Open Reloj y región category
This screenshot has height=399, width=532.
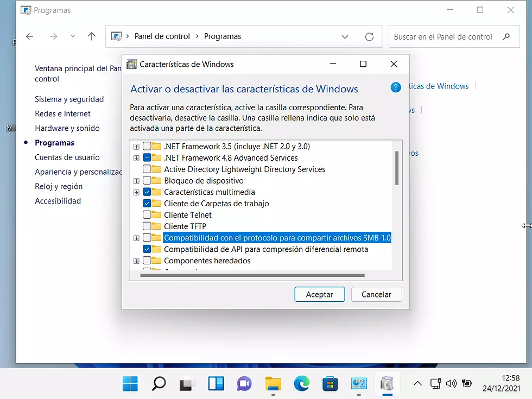pos(59,186)
